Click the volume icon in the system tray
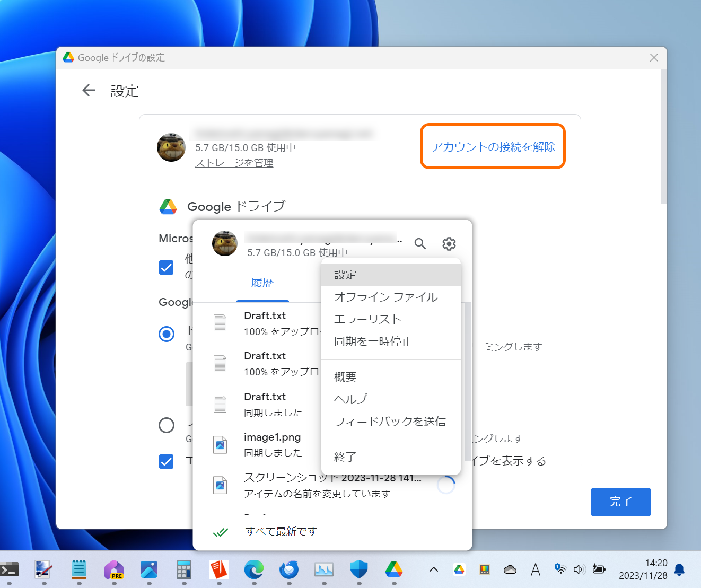701x588 pixels. point(579,569)
